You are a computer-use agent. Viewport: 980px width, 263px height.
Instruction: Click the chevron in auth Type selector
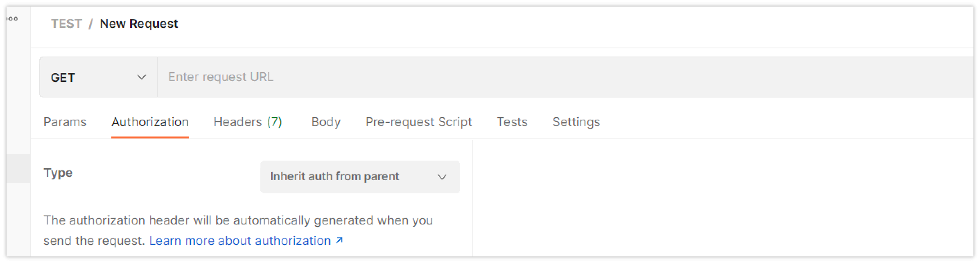coord(442,177)
